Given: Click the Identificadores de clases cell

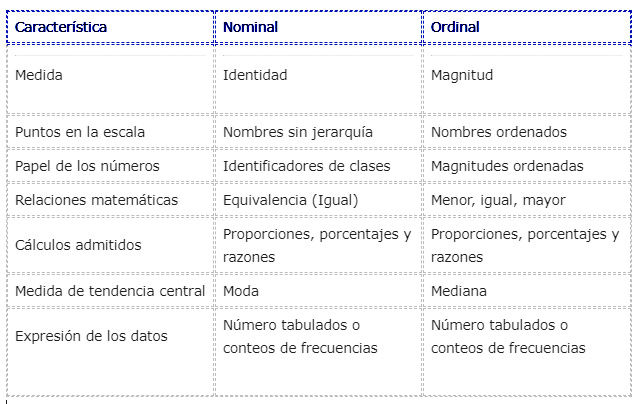Looking at the screenshot, I should [307, 166].
